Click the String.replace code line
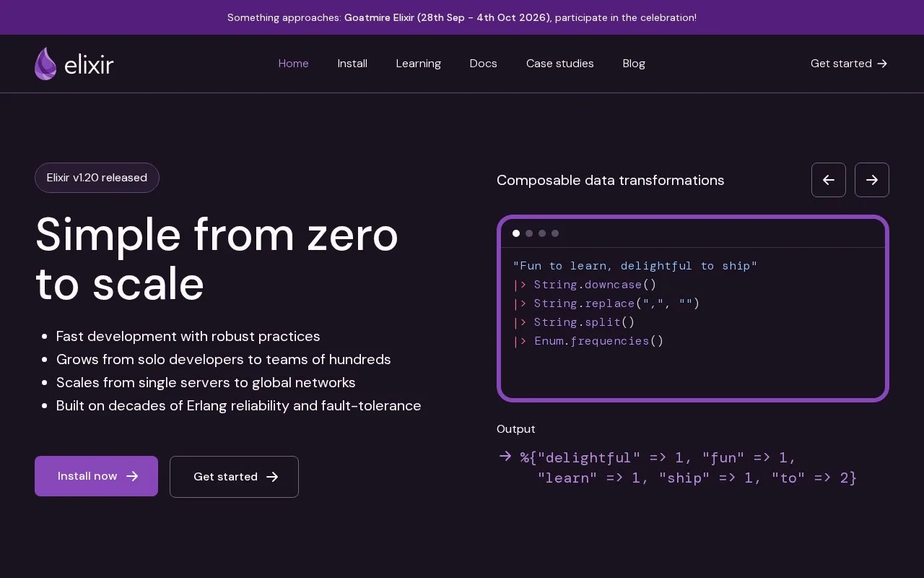 (x=606, y=303)
